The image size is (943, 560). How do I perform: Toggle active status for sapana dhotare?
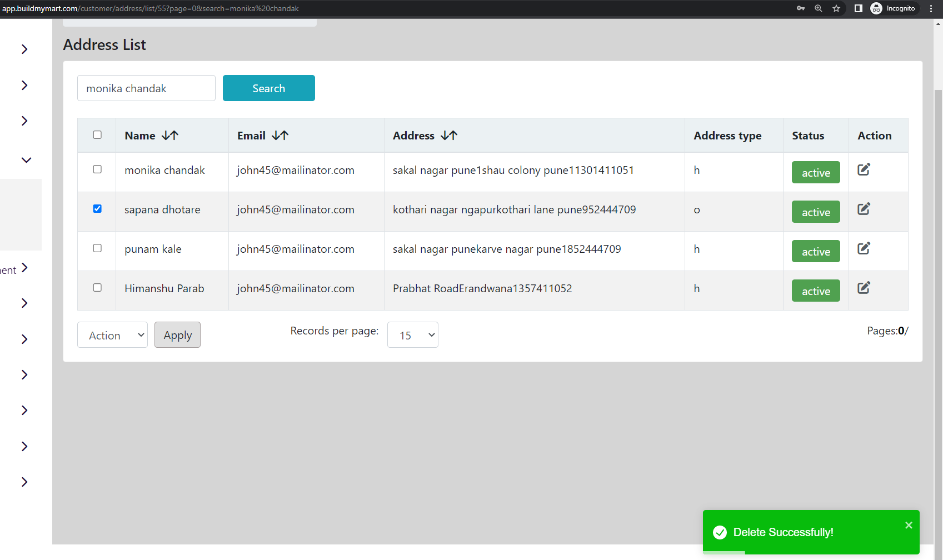[816, 212]
